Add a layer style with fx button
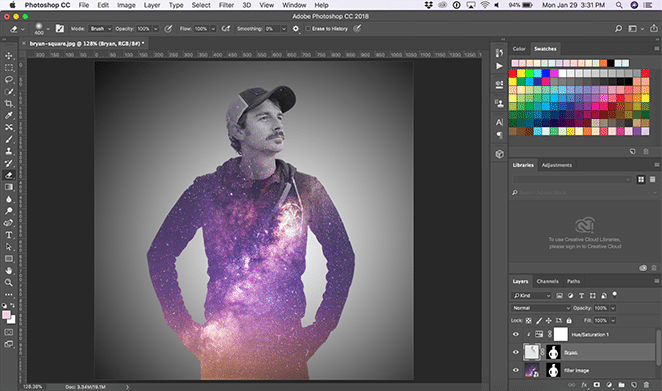 (x=584, y=385)
